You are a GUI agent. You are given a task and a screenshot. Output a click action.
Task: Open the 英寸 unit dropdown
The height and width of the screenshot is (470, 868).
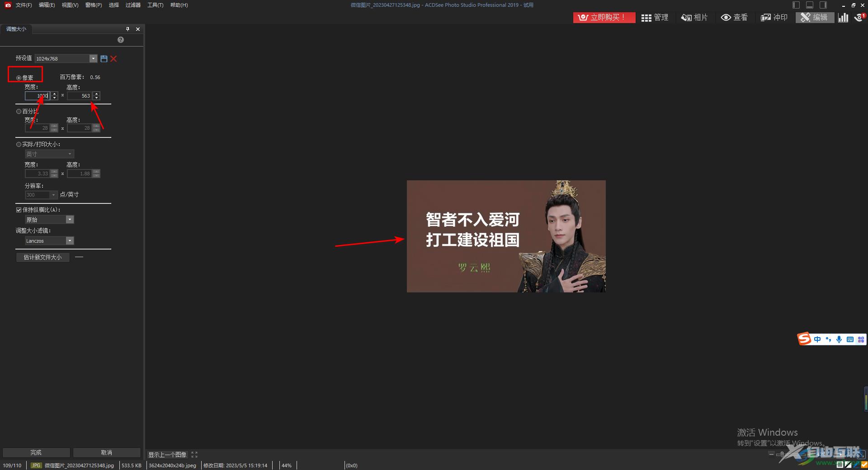pyautogui.click(x=49, y=154)
